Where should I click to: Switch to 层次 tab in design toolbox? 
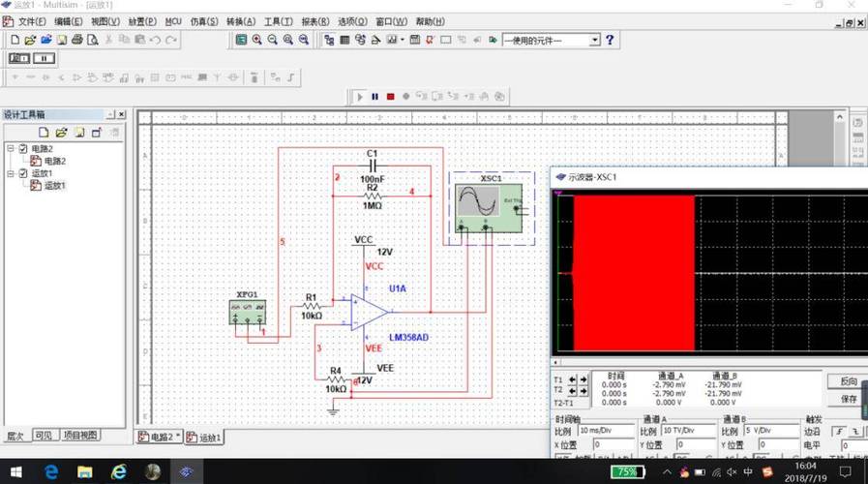(x=15, y=436)
